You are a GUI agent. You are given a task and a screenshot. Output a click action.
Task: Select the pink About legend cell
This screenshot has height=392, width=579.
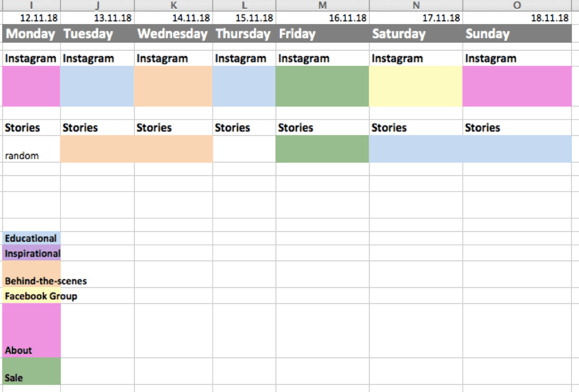tap(32, 330)
